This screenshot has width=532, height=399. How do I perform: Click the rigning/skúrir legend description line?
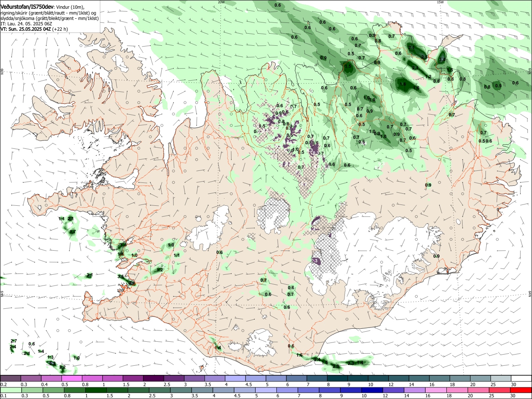click(48, 13)
